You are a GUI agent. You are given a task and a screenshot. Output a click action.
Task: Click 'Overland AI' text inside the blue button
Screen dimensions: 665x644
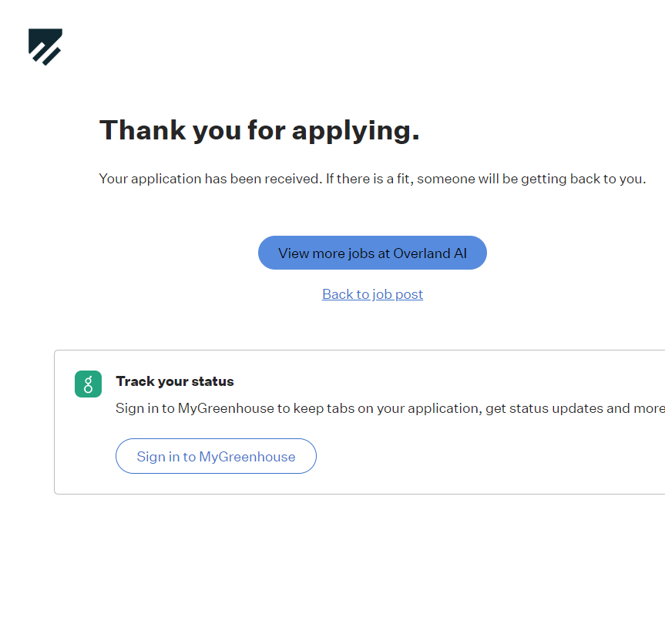[x=429, y=253]
